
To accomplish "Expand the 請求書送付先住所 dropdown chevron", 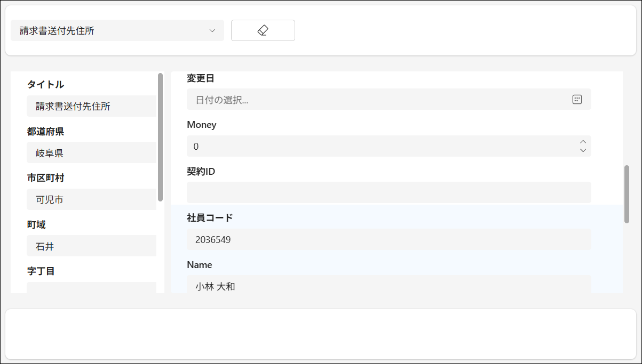I will (x=212, y=30).
